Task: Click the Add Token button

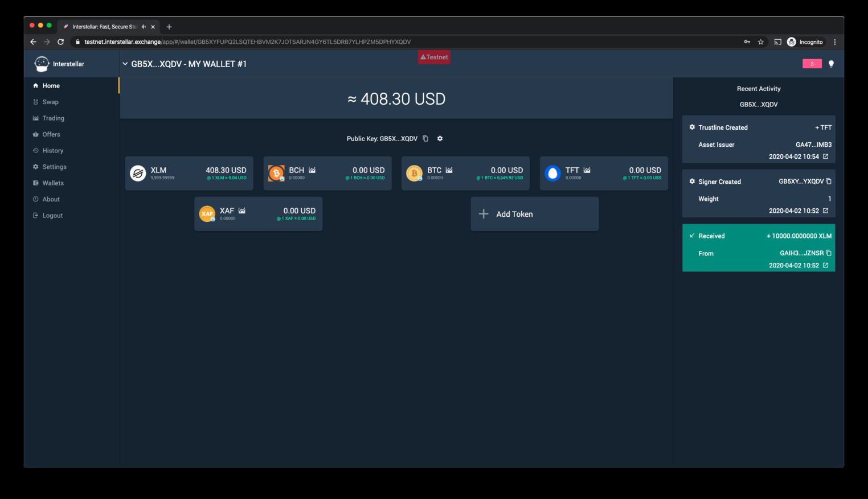Action: point(534,214)
